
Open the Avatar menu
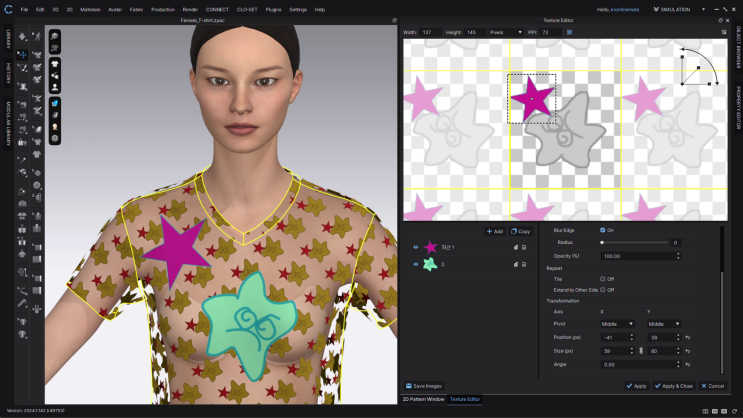(x=115, y=9)
